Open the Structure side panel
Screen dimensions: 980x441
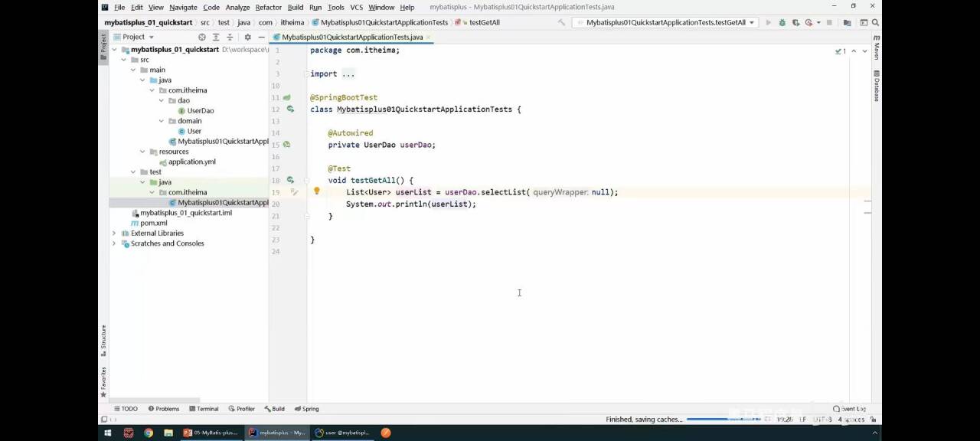103,341
